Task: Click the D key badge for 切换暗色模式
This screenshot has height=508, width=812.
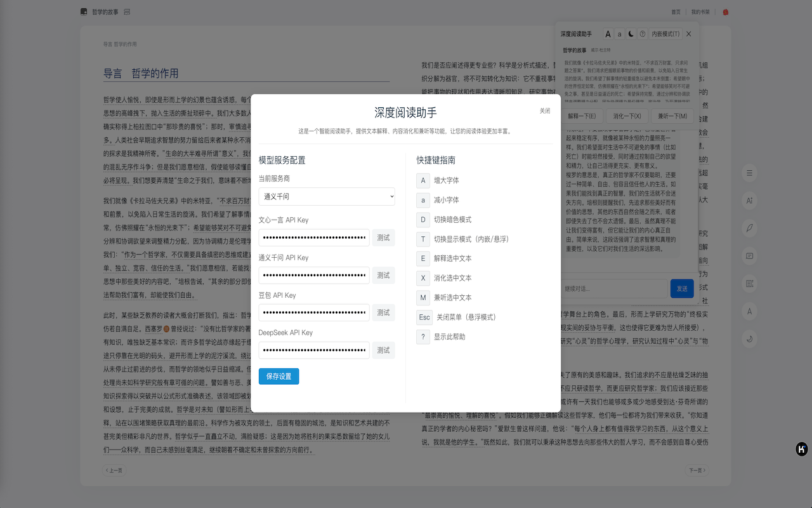Action: pyautogui.click(x=423, y=220)
